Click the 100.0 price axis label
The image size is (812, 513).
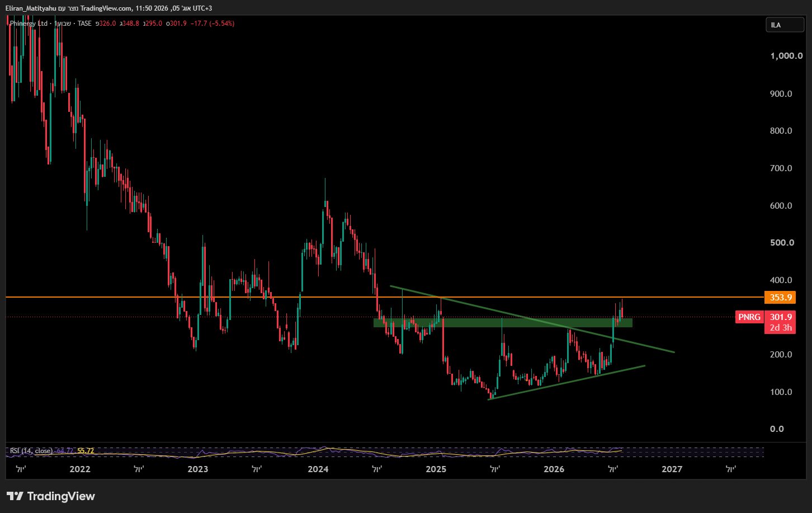(x=781, y=392)
